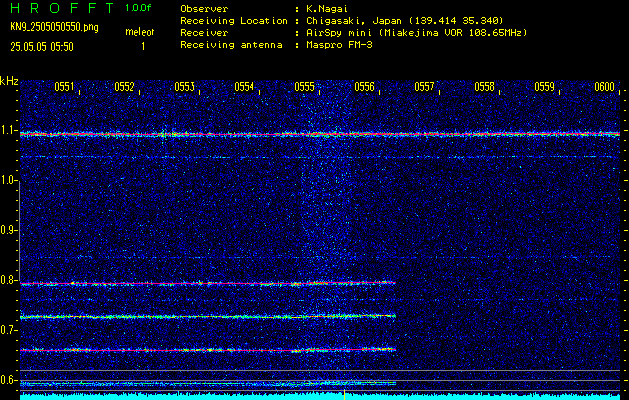Click the yellow tick on the cyan power strip

pyautogui.click(x=344, y=395)
